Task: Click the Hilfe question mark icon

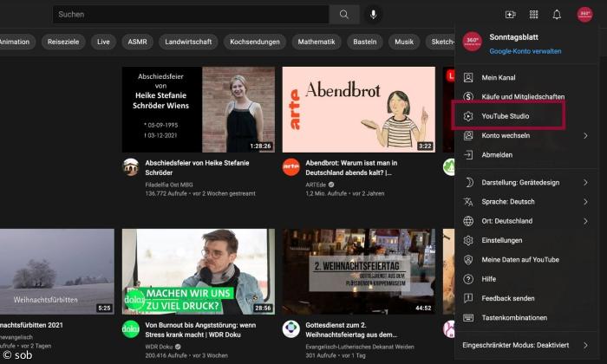Action: [468, 279]
